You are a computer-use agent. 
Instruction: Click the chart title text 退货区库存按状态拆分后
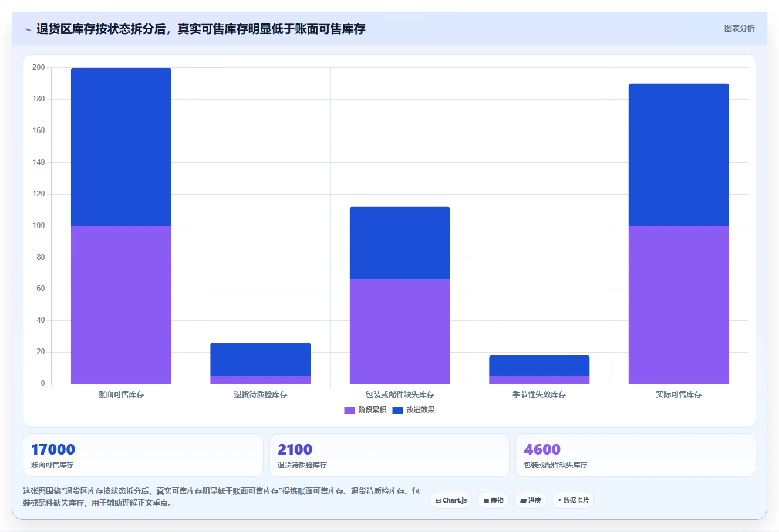click(x=101, y=29)
